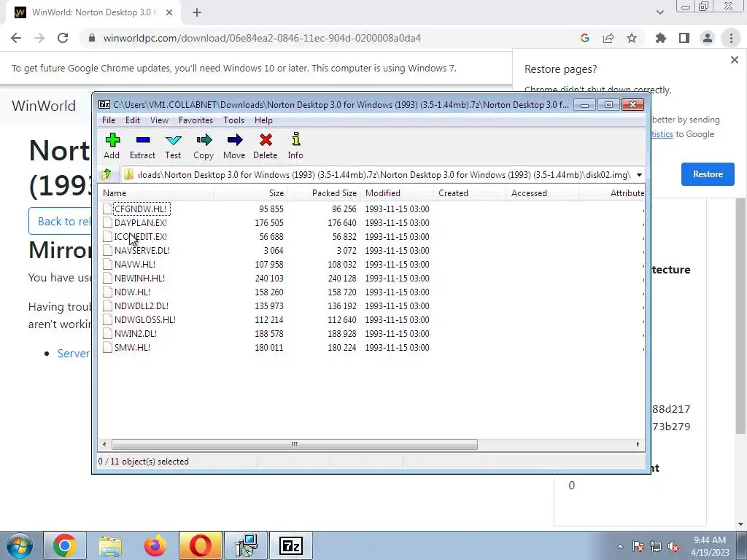Click the Back to release button on WinWorld
Viewport: 747px width, 560px height.
click(x=61, y=222)
